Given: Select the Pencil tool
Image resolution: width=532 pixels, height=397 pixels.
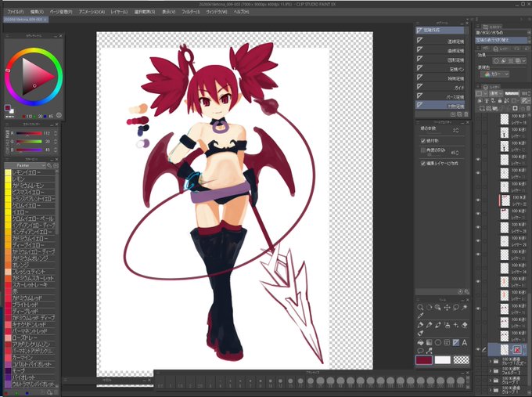Looking at the screenshot, I should [430, 325].
